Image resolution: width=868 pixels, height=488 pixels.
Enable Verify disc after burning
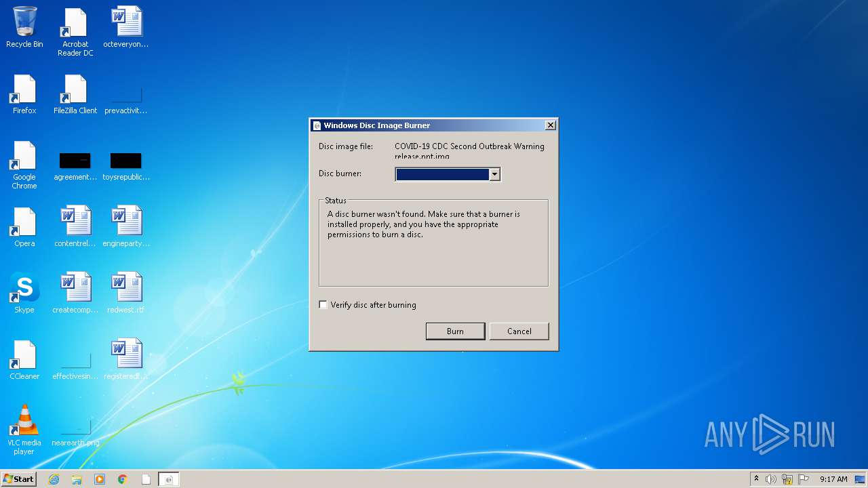323,305
